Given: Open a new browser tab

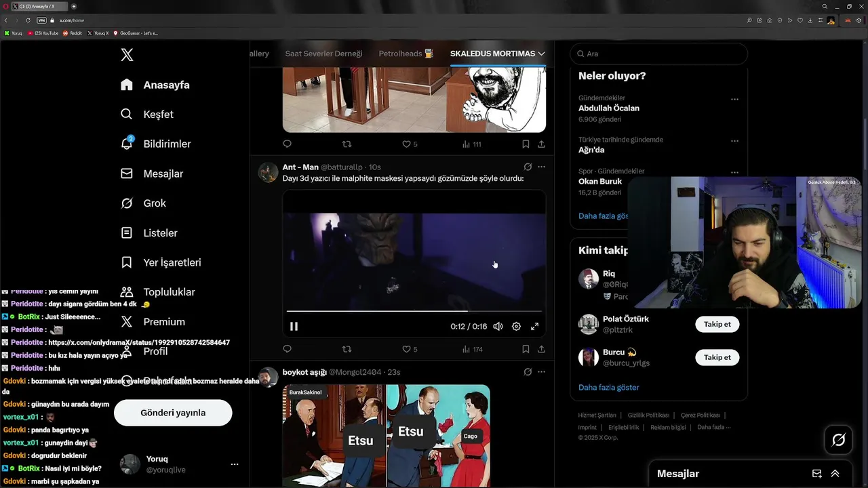Looking at the screenshot, I should [74, 6].
